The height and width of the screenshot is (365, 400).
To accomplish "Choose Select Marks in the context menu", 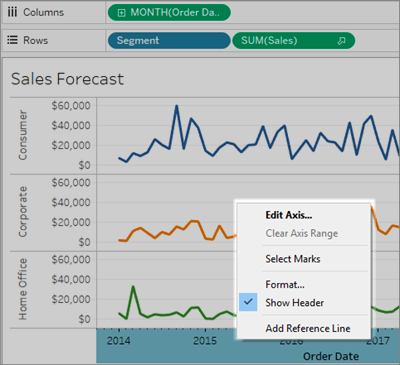I will (293, 259).
